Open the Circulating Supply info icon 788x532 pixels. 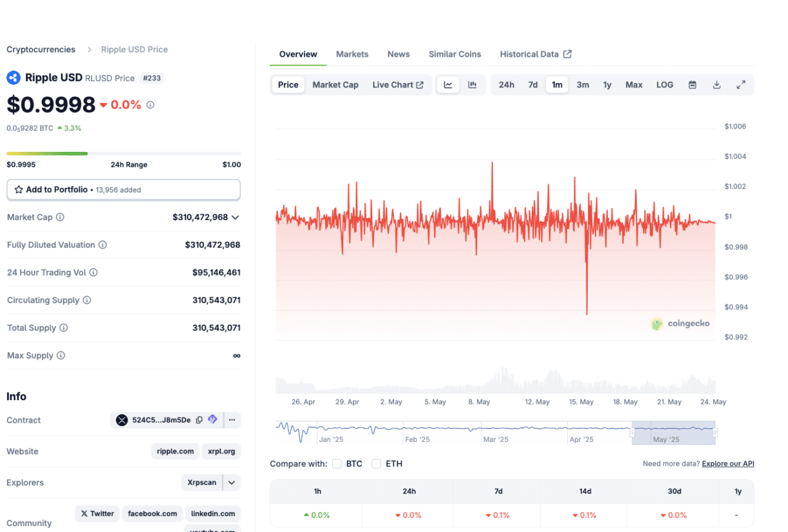point(87,300)
